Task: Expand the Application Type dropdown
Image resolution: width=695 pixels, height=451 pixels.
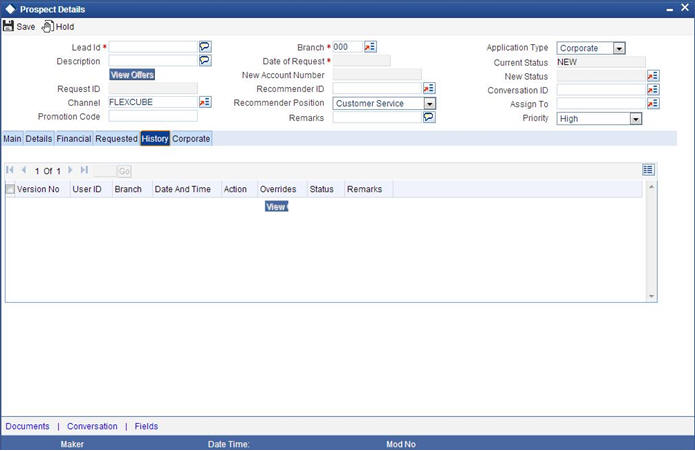Action: 619,48
